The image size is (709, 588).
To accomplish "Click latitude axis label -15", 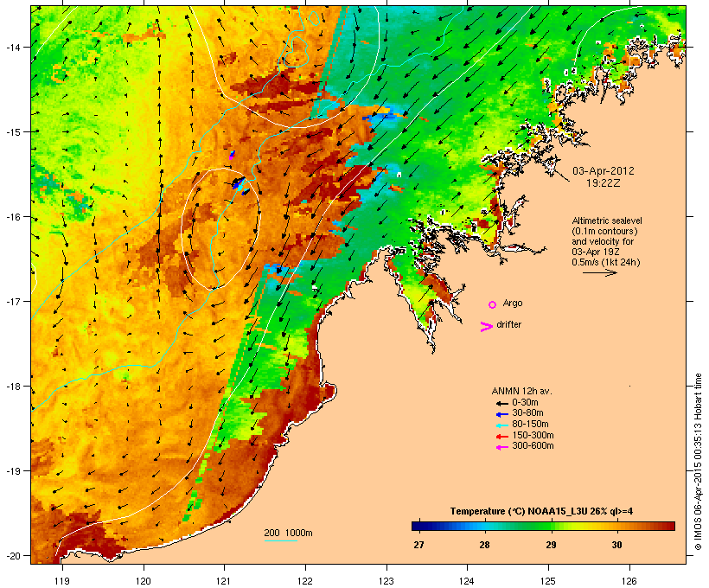I will [x=13, y=132].
